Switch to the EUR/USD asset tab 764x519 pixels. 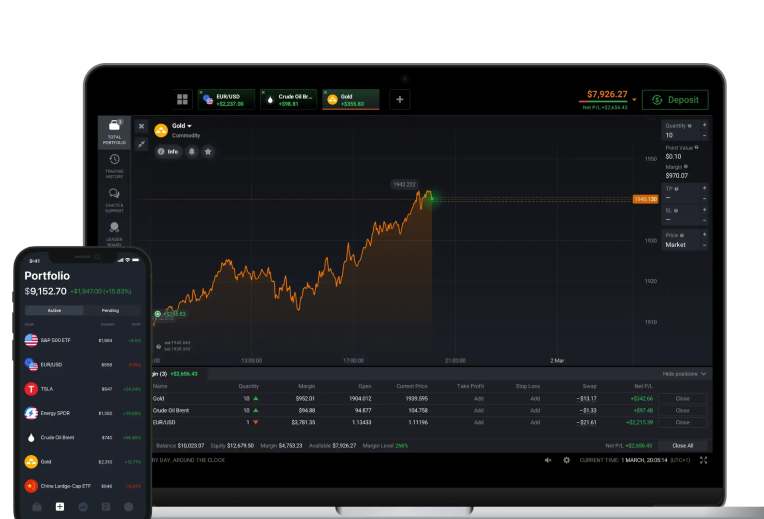click(225, 99)
